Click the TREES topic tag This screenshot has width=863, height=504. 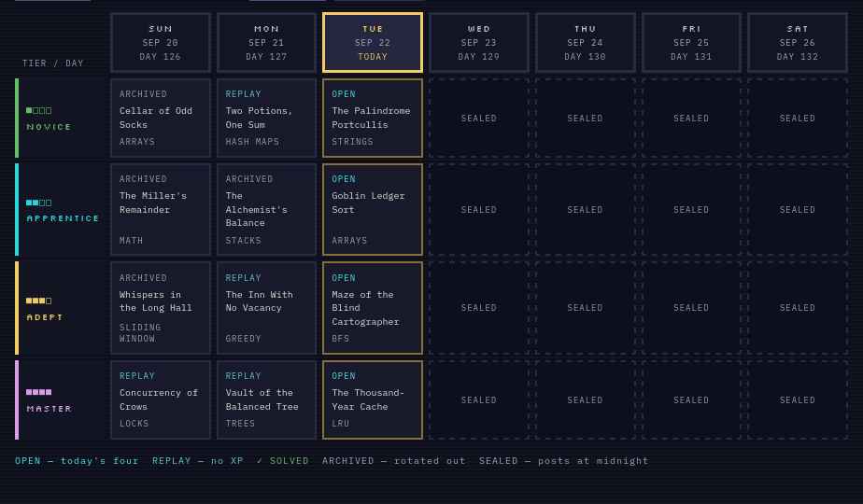(x=240, y=423)
